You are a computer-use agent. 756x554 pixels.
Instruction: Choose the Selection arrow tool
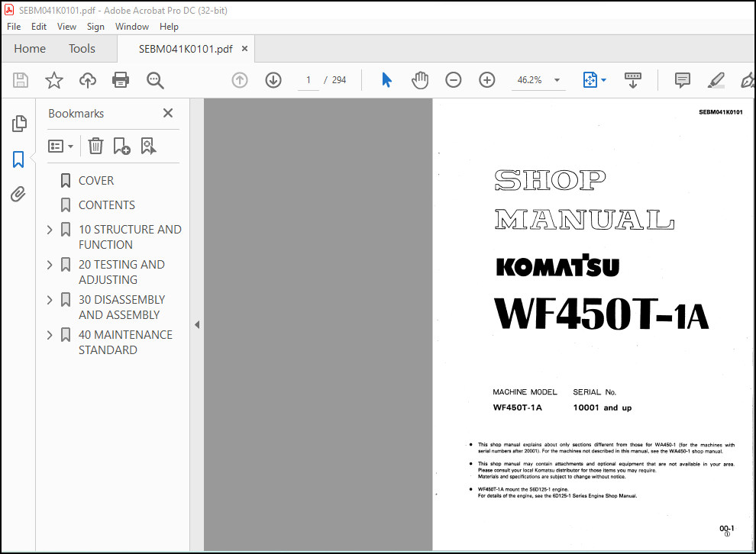pos(386,80)
